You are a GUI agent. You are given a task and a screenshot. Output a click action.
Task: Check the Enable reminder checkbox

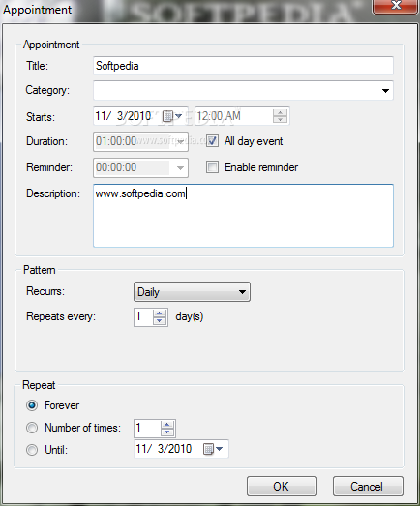tap(212, 167)
